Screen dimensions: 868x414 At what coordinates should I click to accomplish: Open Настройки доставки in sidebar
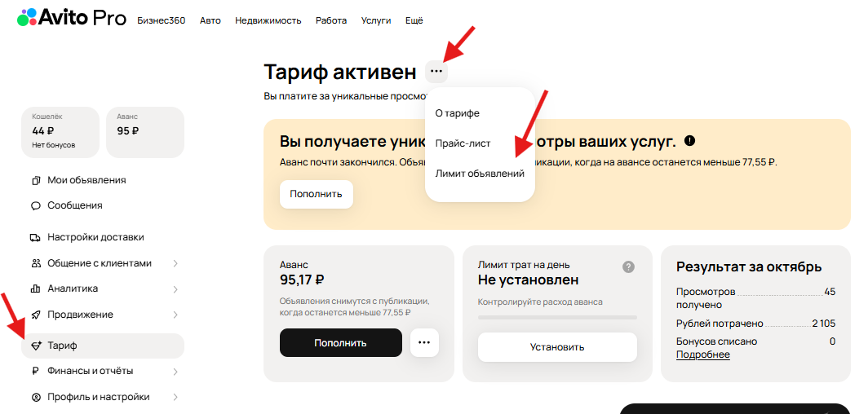(x=95, y=237)
